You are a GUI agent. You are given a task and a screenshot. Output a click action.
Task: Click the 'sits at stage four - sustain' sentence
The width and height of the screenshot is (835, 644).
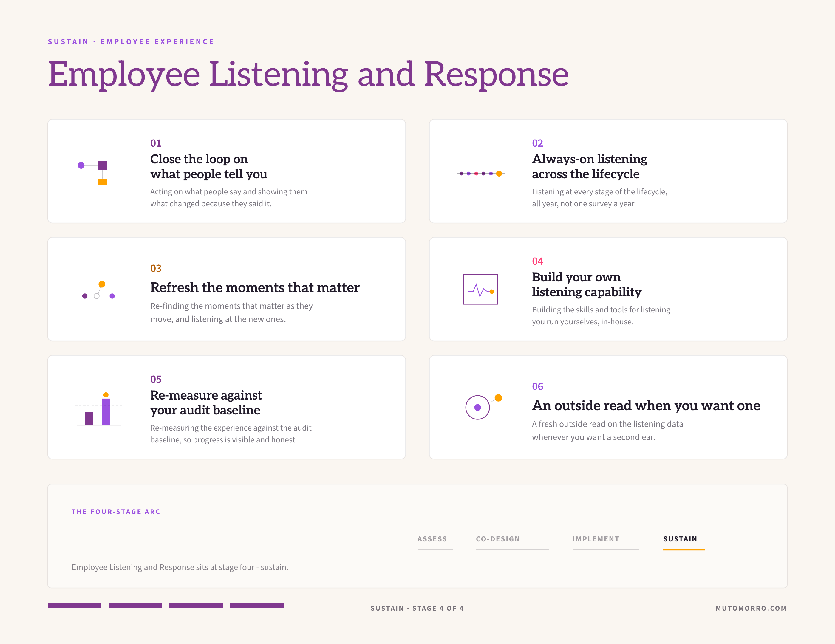[x=180, y=567]
